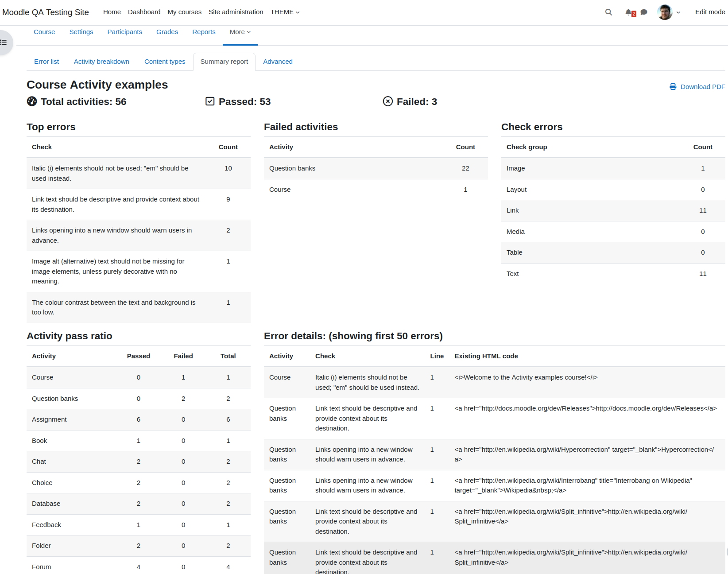This screenshot has height=574, width=728.
Task: Select the Summary report tab
Action: (224, 62)
